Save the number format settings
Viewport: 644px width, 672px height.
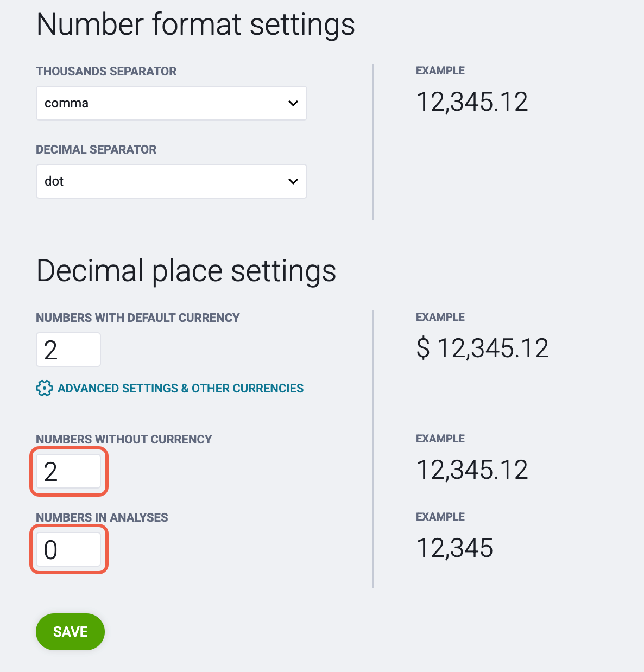coord(70,632)
